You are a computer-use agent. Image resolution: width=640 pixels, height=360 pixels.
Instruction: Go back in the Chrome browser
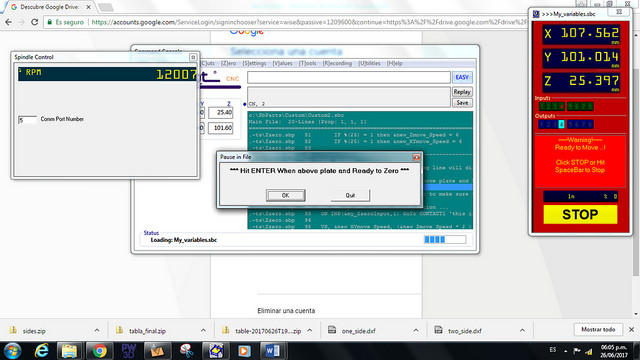[x=9, y=22]
